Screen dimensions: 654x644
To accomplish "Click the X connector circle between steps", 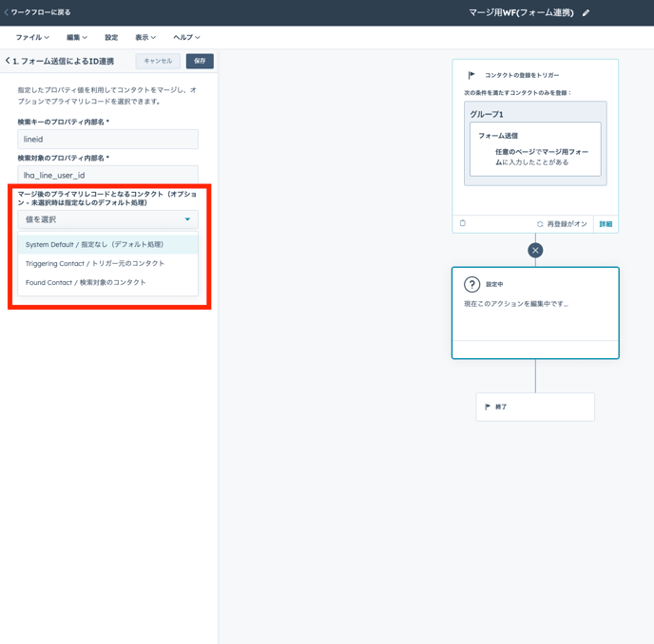I will [x=535, y=251].
